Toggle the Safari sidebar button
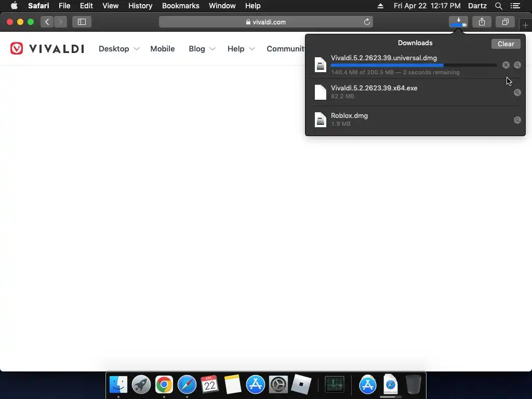Screen dimensions: 532x399 pos(82,22)
